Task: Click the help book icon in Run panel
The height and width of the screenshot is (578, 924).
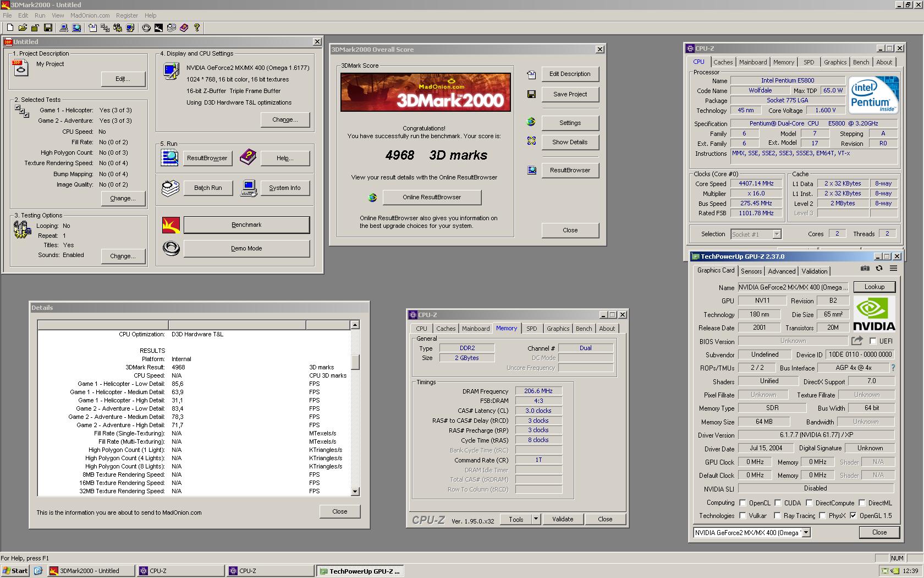Action: (x=248, y=157)
